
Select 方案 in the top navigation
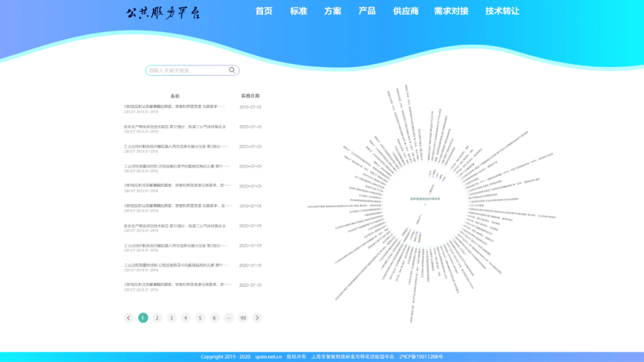coord(332,11)
